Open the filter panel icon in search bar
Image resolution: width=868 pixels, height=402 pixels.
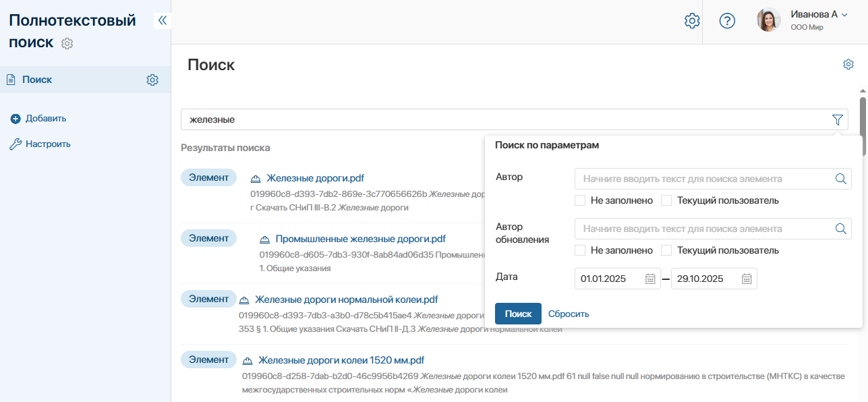[838, 119]
